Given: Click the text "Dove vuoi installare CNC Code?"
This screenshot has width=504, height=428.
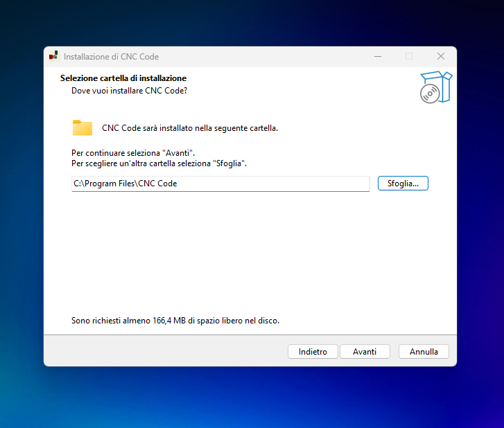Looking at the screenshot, I should click(129, 91).
